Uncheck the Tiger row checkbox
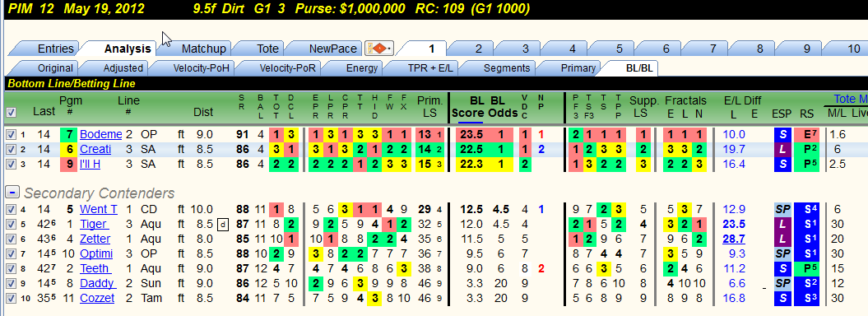The image size is (868, 316). (11, 224)
